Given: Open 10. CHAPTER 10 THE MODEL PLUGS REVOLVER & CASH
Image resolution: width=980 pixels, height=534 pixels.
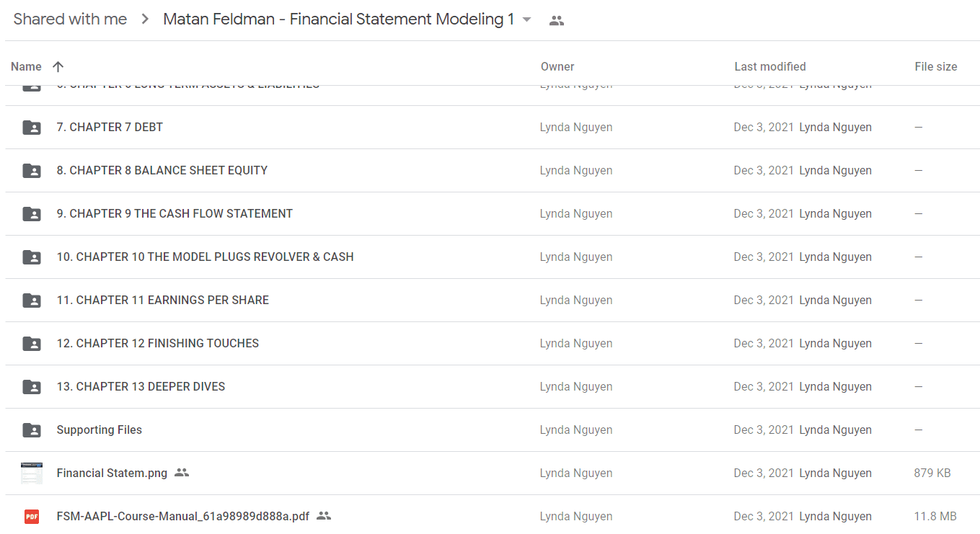Looking at the screenshot, I should tap(206, 257).
